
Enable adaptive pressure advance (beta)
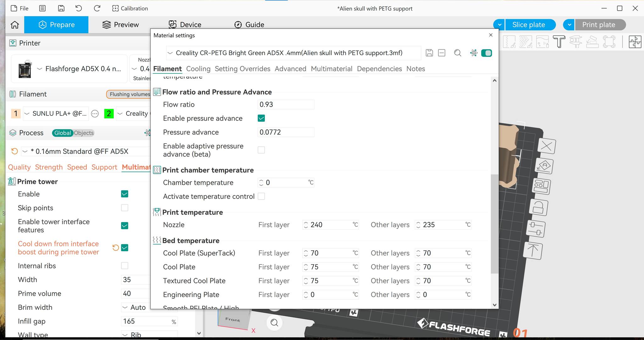pyautogui.click(x=261, y=150)
